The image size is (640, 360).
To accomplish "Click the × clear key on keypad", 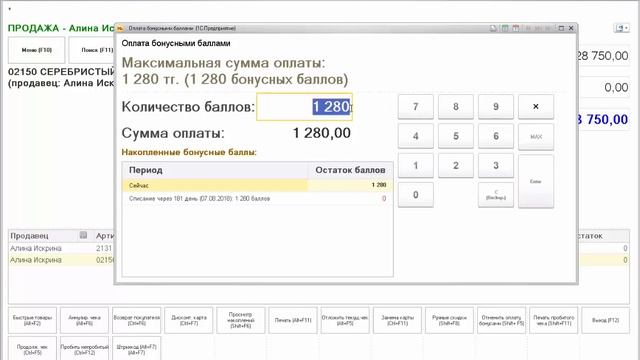I will pyautogui.click(x=536, y=107).
